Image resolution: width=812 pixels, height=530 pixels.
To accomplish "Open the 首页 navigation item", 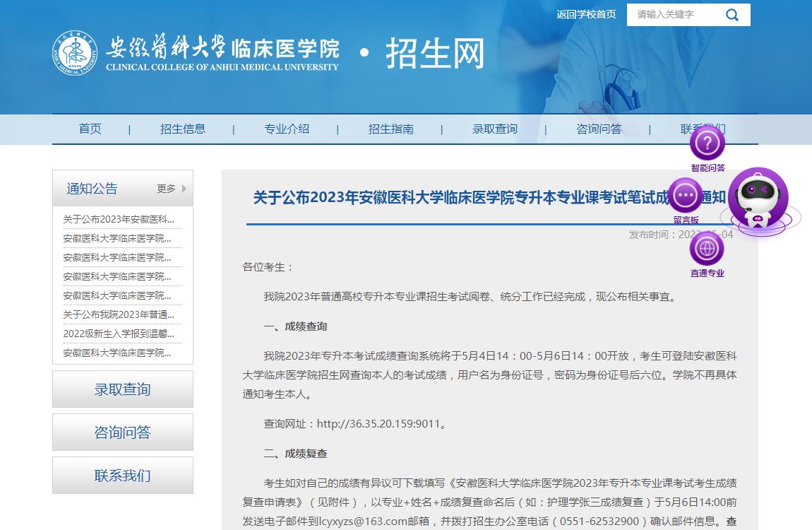I will coord(90,129).
